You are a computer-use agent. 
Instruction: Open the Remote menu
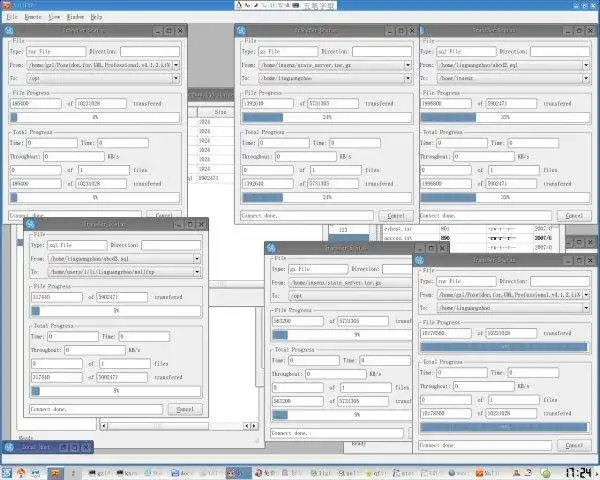[x=33, y=17]
